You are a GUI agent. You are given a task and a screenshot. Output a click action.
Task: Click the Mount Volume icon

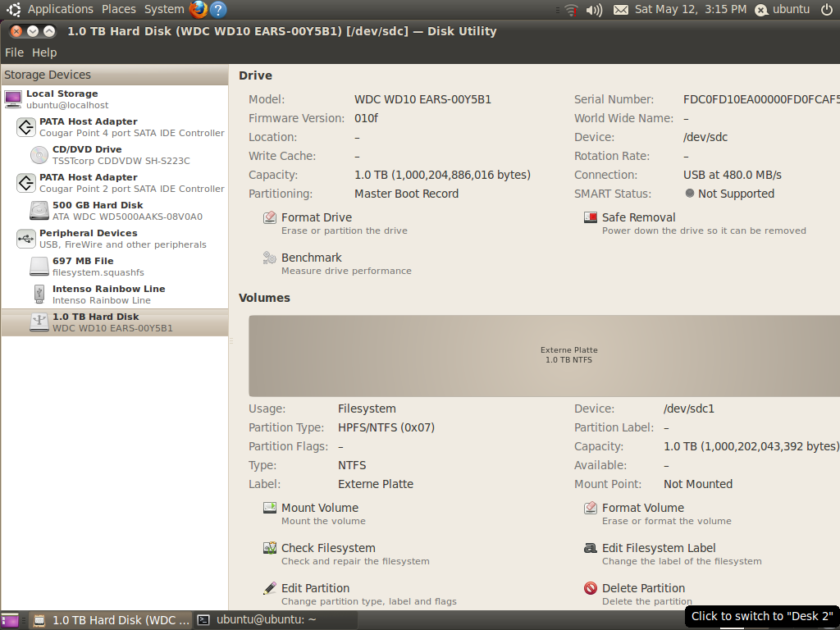point(269,507)
